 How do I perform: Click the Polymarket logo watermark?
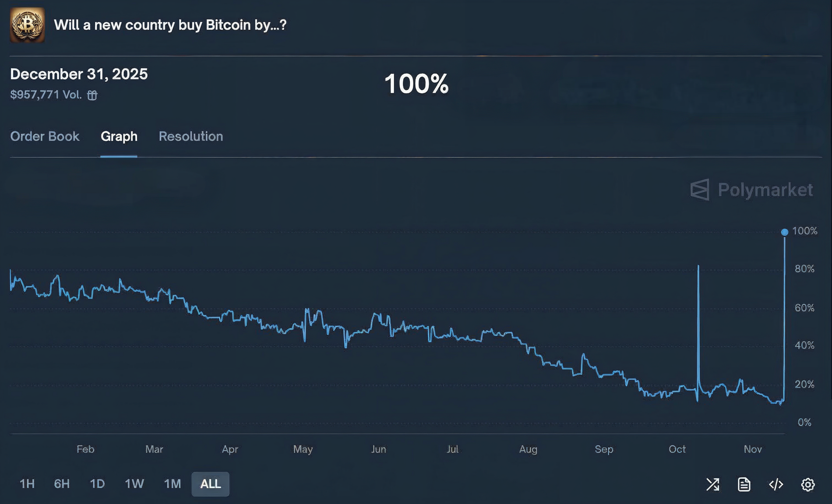tap(751, 190)
